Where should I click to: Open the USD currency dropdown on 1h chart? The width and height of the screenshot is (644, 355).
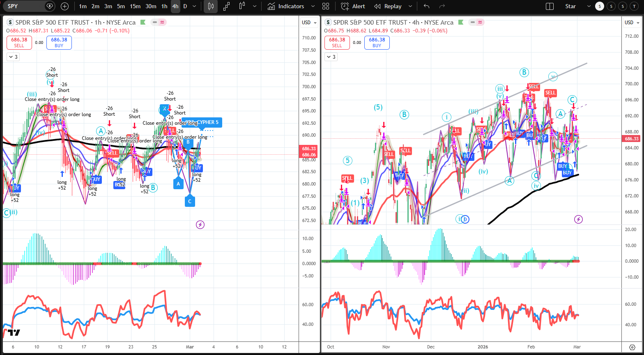(x=308, y=23)
